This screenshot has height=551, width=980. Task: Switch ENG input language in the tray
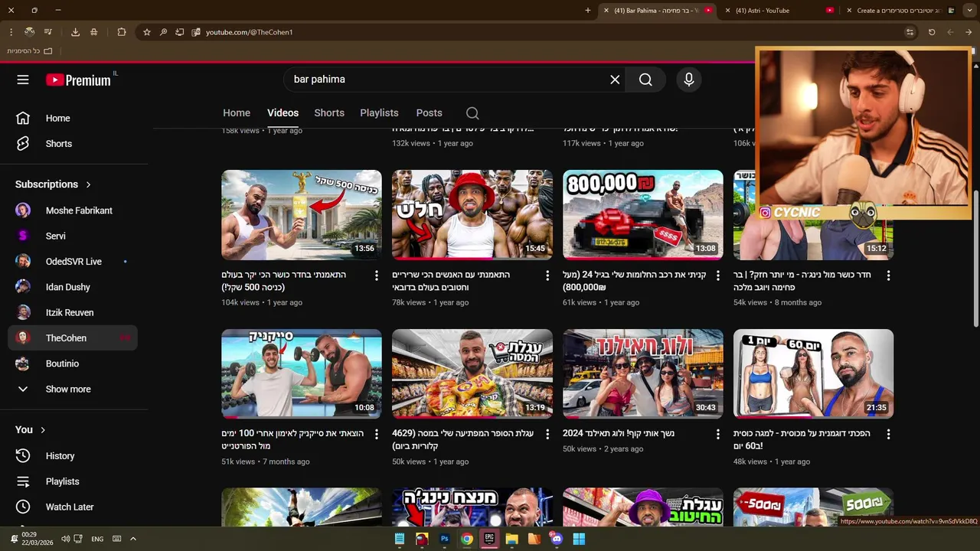(x=97, y=539)
